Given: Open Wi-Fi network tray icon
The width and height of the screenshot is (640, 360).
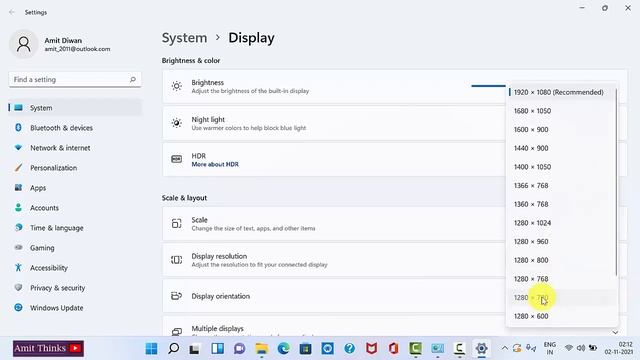Looking at the screenshot, I should (569, 348).
